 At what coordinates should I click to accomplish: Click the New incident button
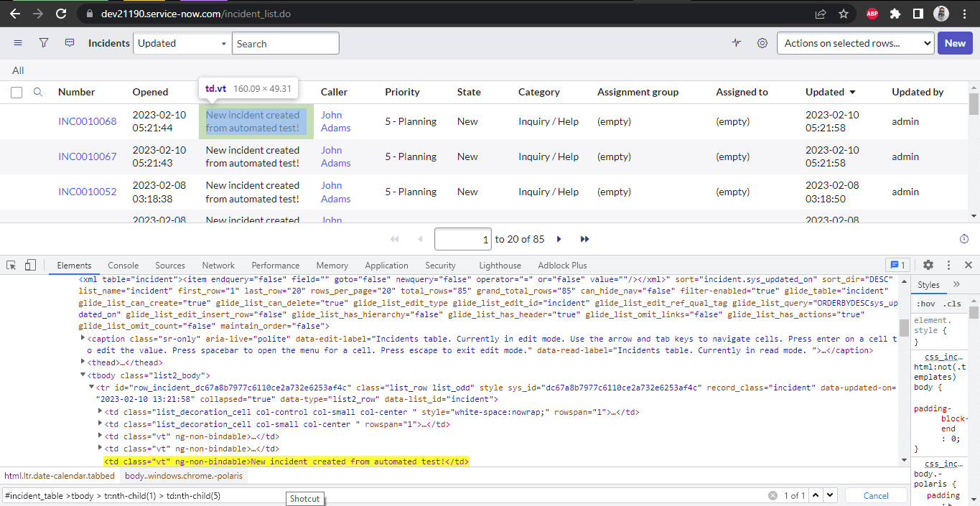955,43
